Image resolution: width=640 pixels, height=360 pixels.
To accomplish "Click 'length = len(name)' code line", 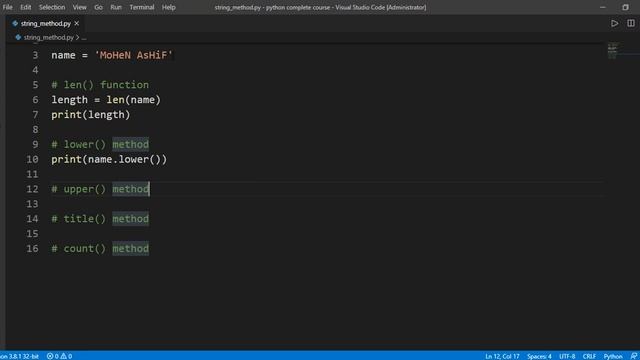I will click(106, 100).
